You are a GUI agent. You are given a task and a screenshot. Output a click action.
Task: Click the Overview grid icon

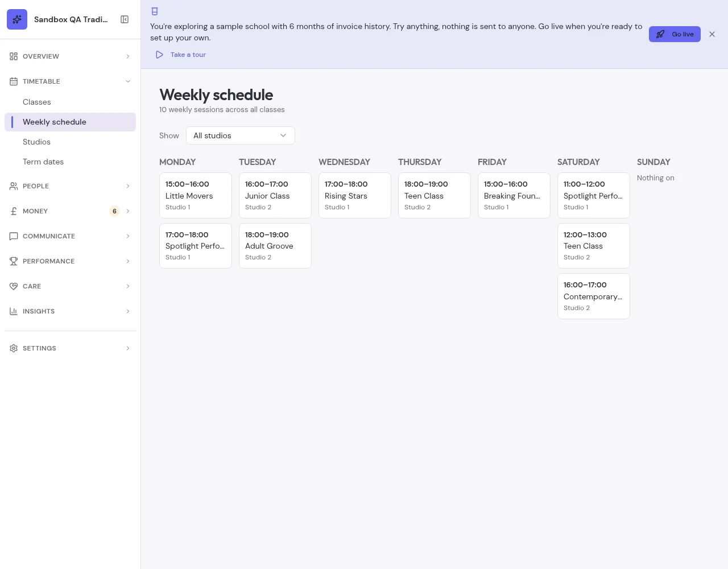[x=14, y=56]
